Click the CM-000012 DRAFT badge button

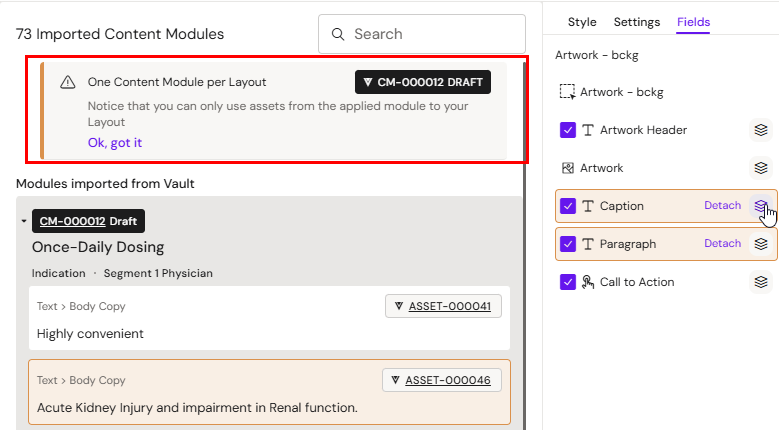coord(423,82)
